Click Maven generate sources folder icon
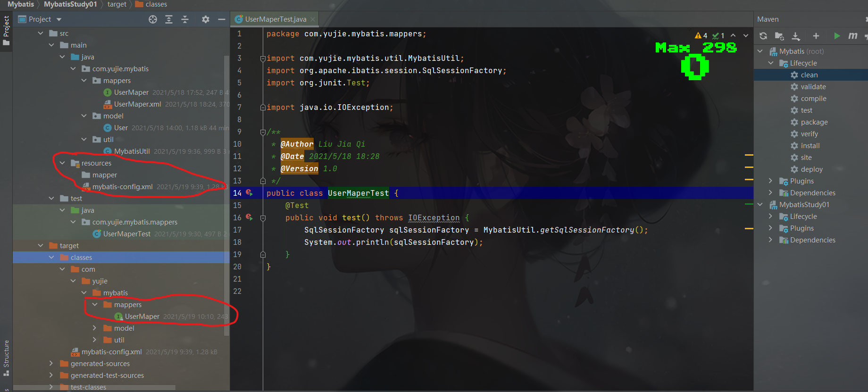The width and height of the screenshot is (868, 392). (x=779, y=36)
